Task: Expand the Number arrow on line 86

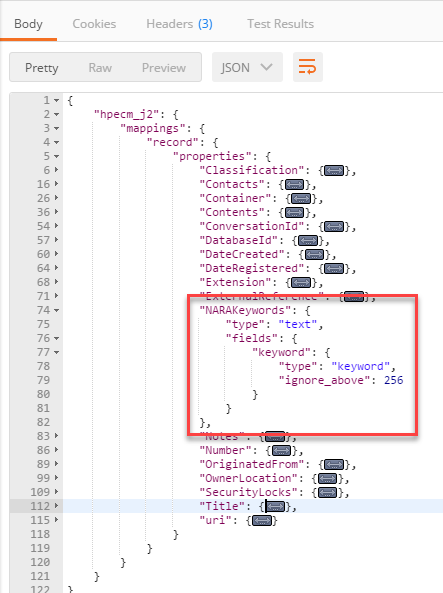Action: pos(56,450)
